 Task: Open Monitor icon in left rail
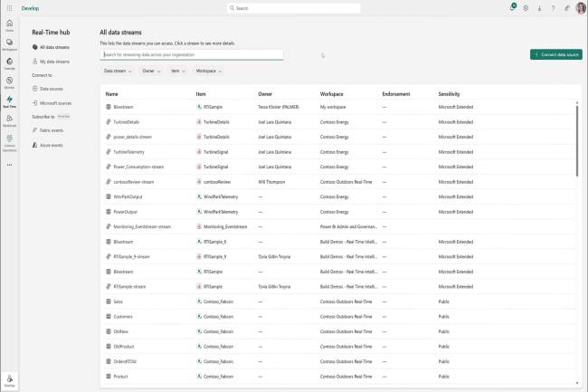(x=9, y=82)
